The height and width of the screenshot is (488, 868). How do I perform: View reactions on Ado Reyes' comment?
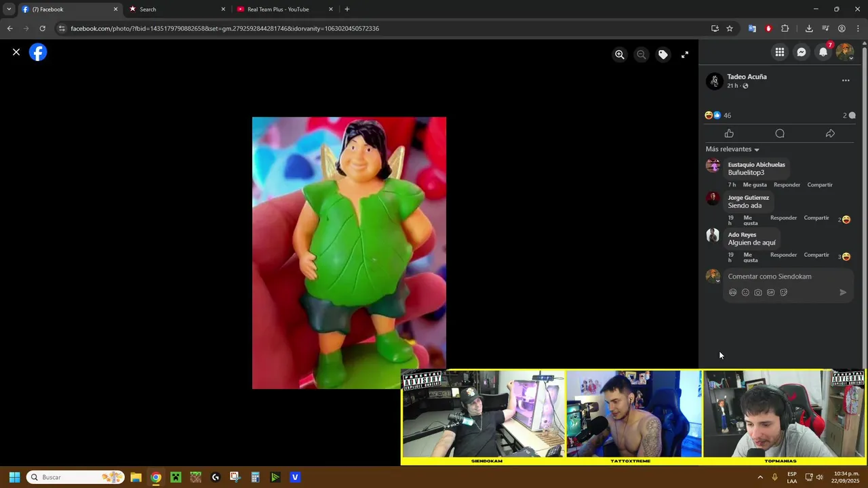pyautogui.click(x=844, y=257)
